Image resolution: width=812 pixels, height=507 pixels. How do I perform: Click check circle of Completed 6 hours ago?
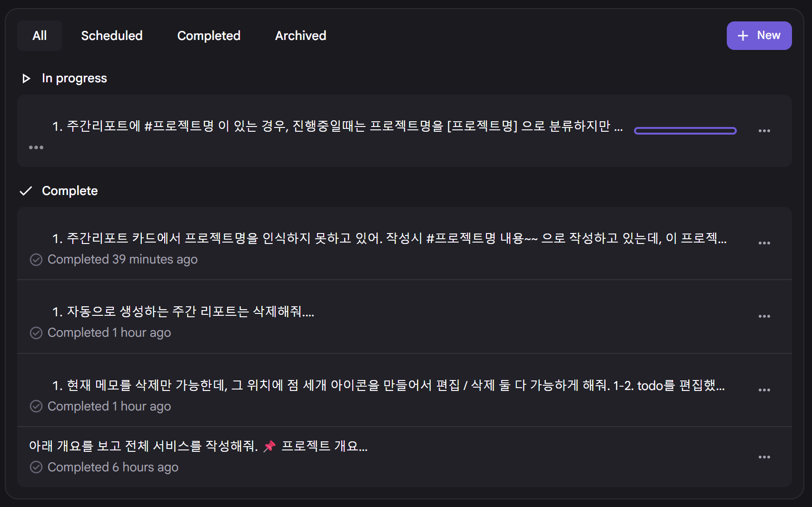[x=36, y=468]
